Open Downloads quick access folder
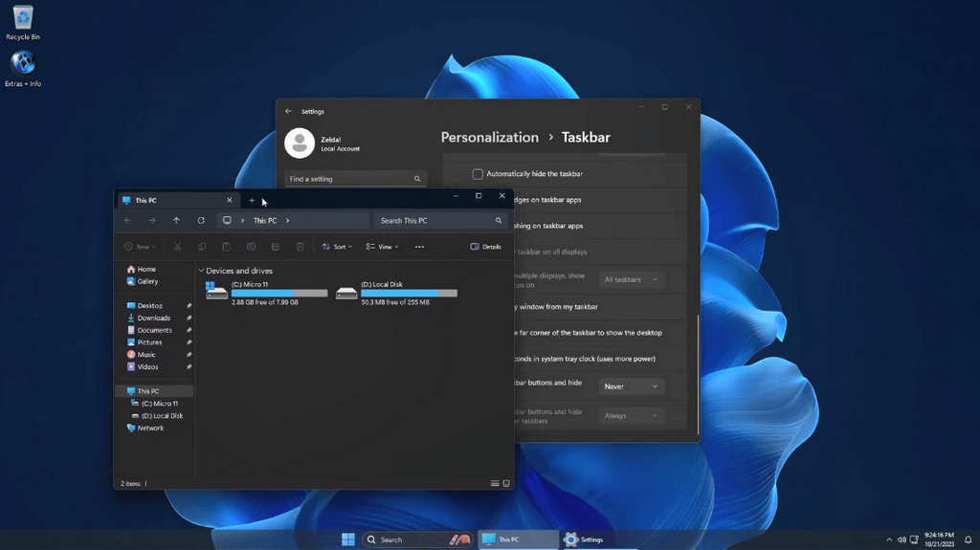Image resolution: width=980 pixels, height=550 pixels. click(x=148, y=319)
